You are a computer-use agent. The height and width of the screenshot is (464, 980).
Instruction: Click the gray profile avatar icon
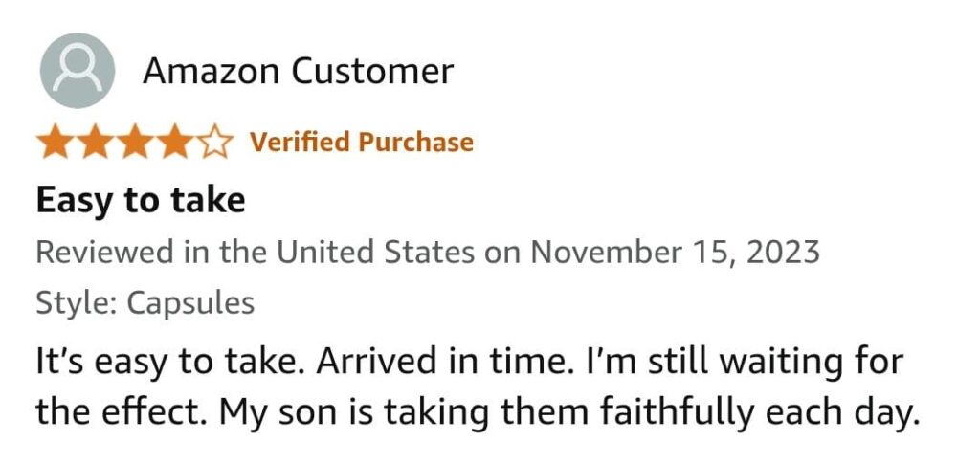[x=77, y=71]
